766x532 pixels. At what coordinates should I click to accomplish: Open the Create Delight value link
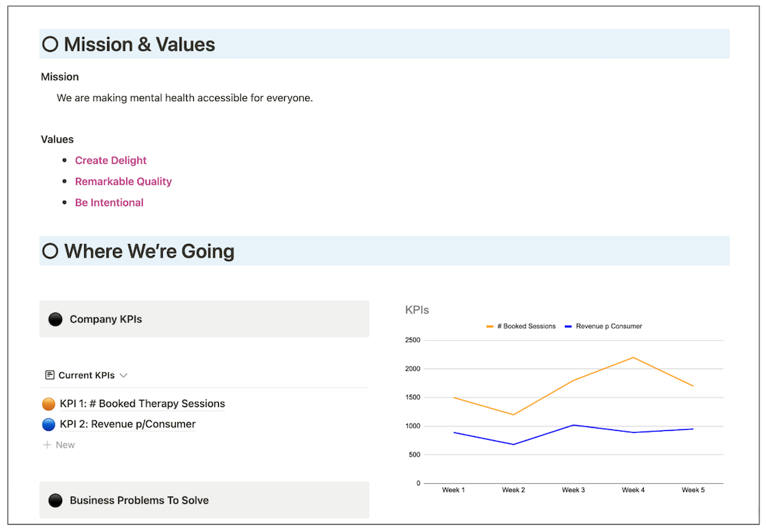(111, 160)
